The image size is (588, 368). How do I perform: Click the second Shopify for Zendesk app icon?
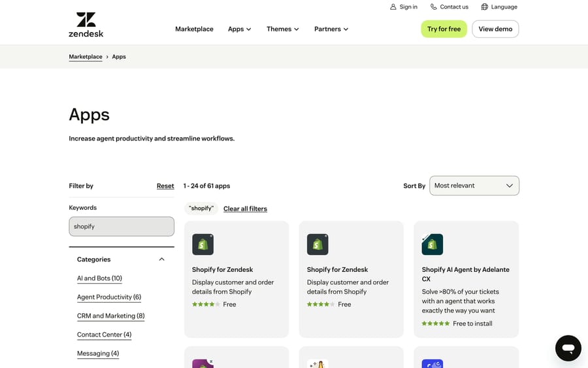click(x=318, y=244)
